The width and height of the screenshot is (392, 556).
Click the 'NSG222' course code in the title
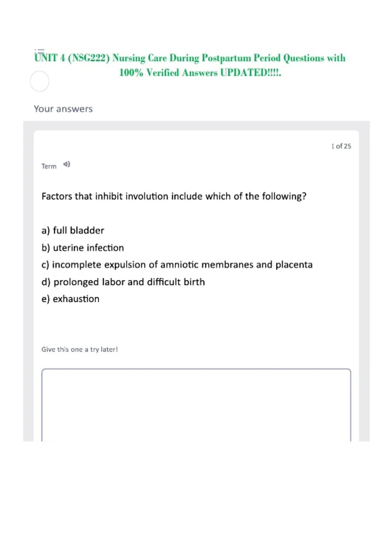89,58
